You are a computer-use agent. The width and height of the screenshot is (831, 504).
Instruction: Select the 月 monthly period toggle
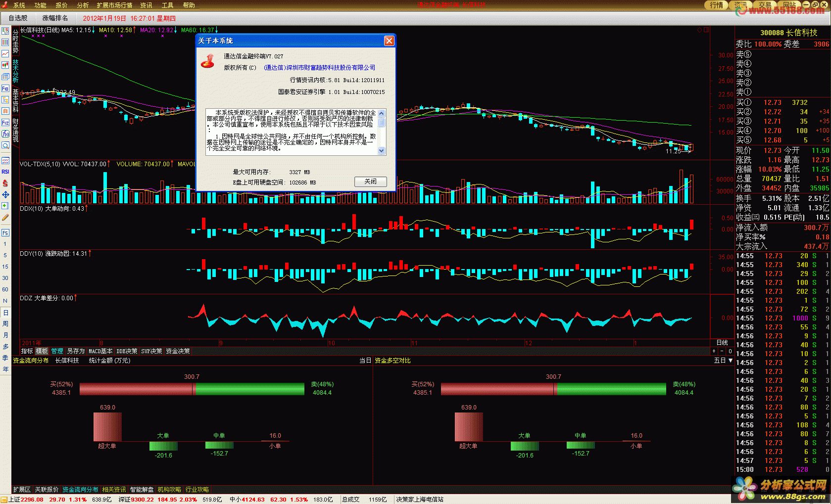(x=5, y=335)
